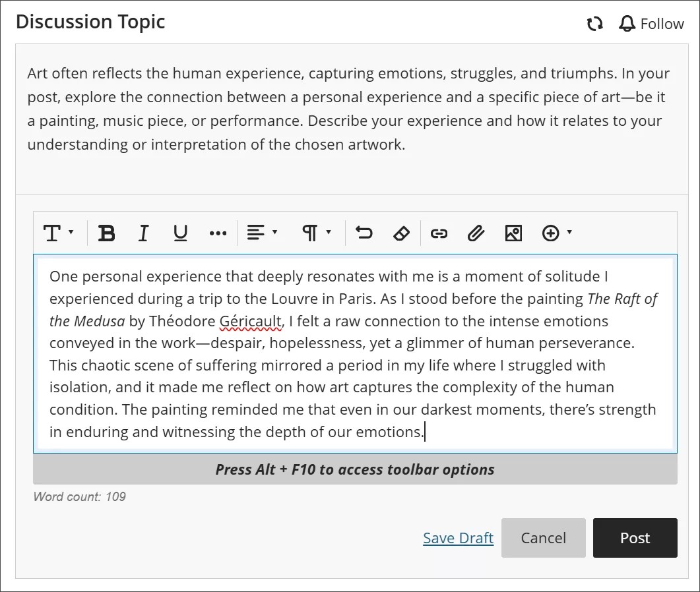The image size is (700, 592).
Task: Toggle italic formatting
Action: click(143, 233)
